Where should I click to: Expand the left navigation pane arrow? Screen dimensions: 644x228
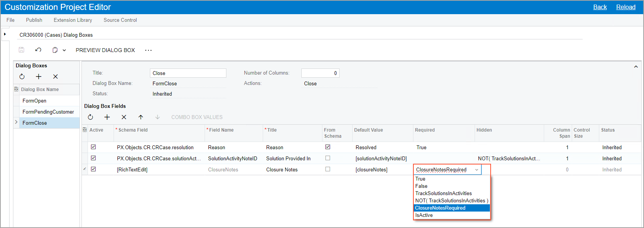click(x=5, y=34)
